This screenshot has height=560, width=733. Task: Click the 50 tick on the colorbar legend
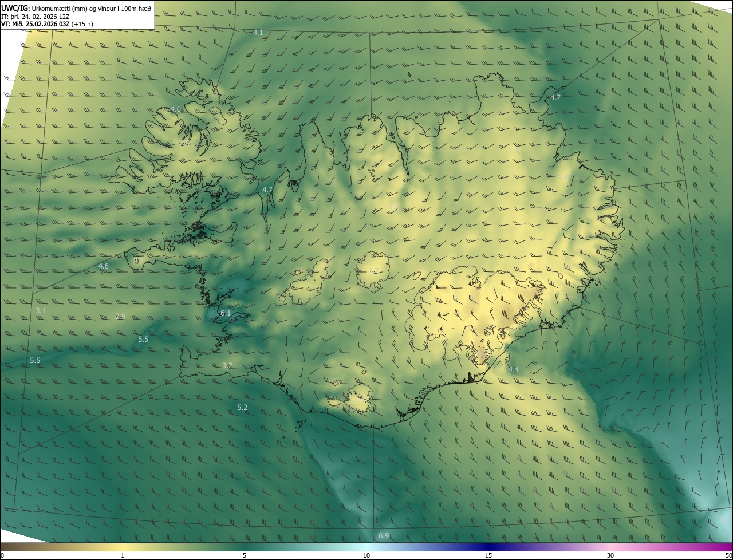tap(728, 555)
